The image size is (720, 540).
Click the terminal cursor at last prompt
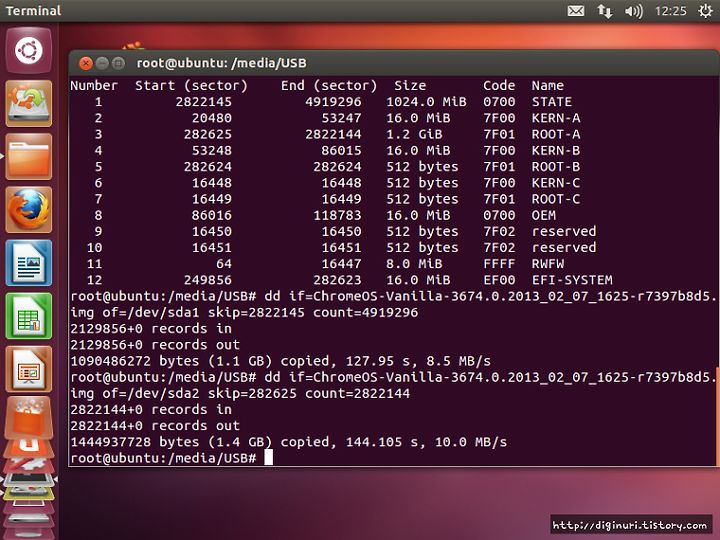click(268, 458)
